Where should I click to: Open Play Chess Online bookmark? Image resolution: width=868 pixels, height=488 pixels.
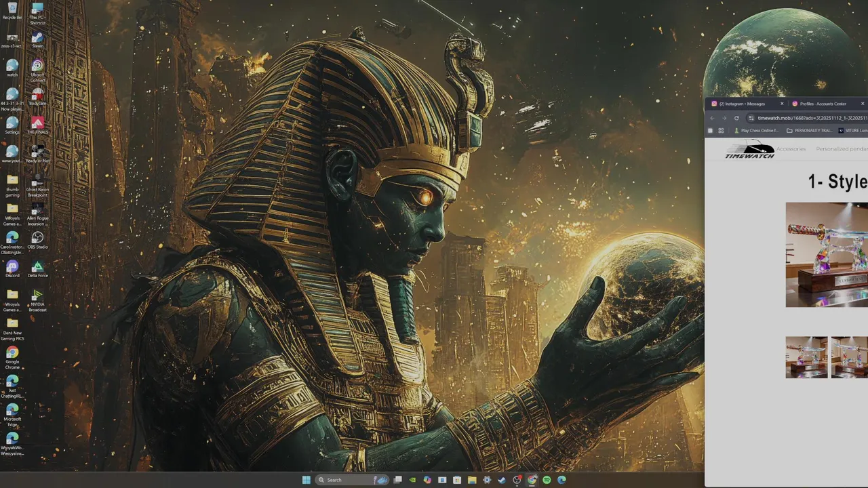point(756,130)
